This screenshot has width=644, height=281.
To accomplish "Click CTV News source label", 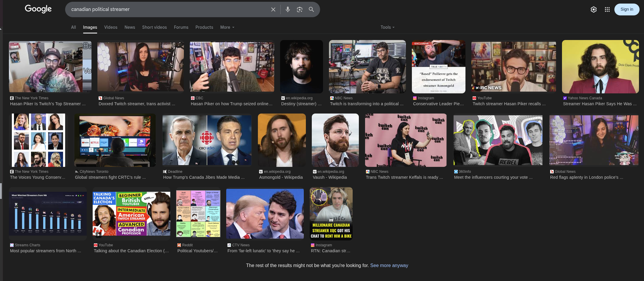I will click(241, 245).
